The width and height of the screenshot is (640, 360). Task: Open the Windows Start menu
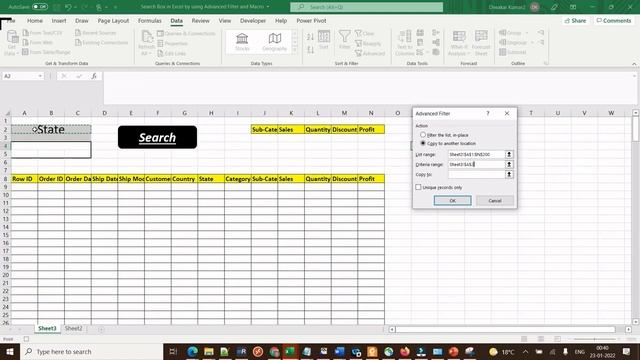coord(10,351)
